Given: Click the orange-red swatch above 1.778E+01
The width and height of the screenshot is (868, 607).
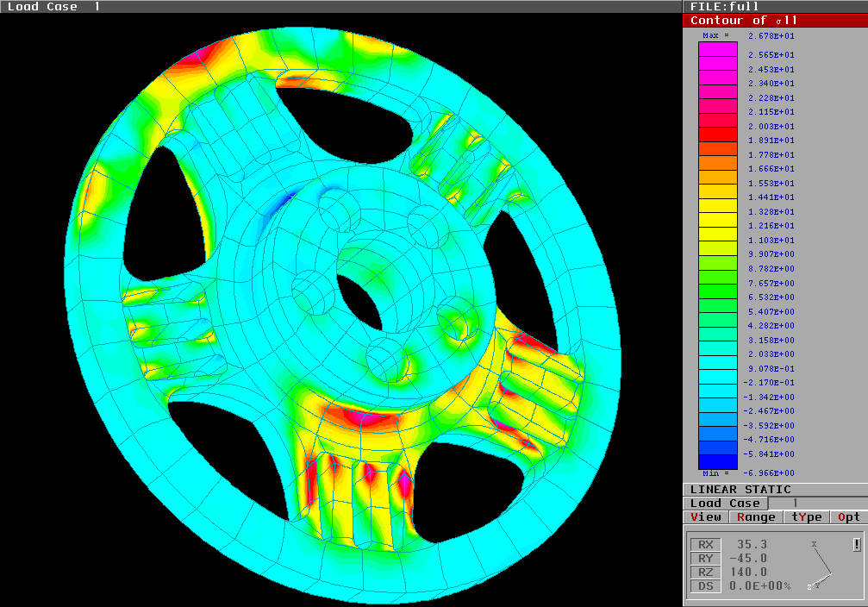Looking at the screenshot, I should coord(718,149).
